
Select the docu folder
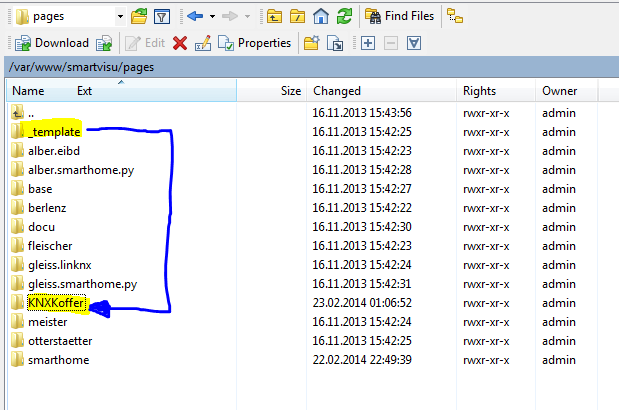pyautogui.click(x=41, y=227)
